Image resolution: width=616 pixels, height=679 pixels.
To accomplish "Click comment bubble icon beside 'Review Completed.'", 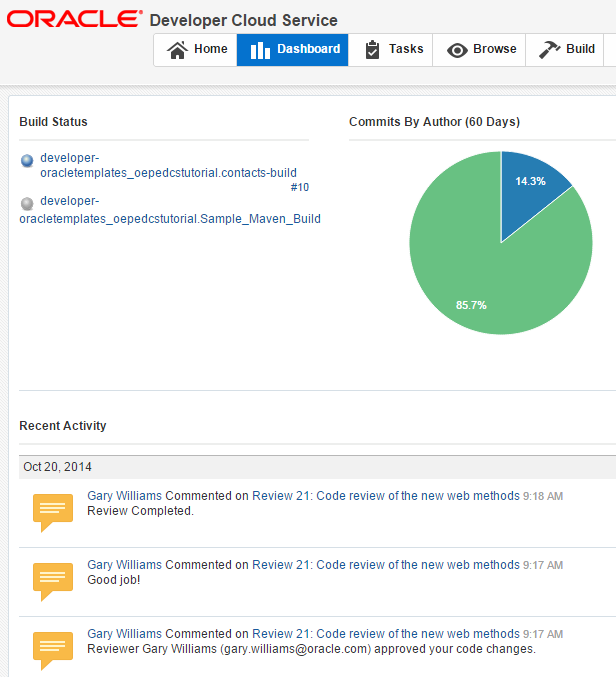I will pyautogui.click(x=53, y=513).
